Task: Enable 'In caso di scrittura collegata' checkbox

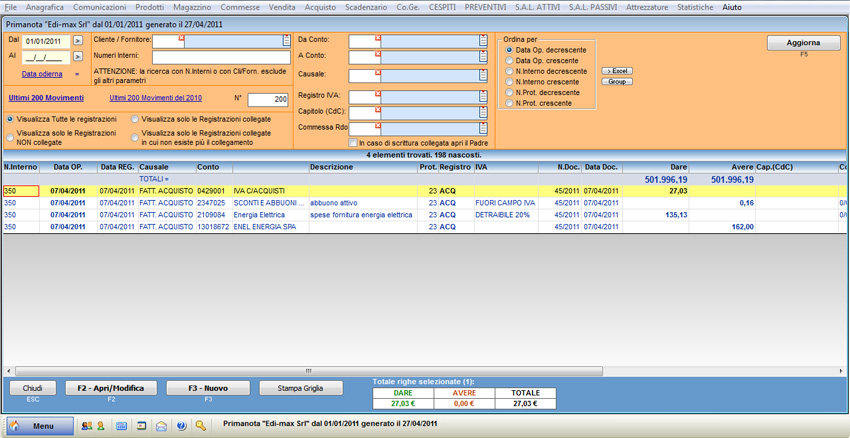Action: coord(353,143)
